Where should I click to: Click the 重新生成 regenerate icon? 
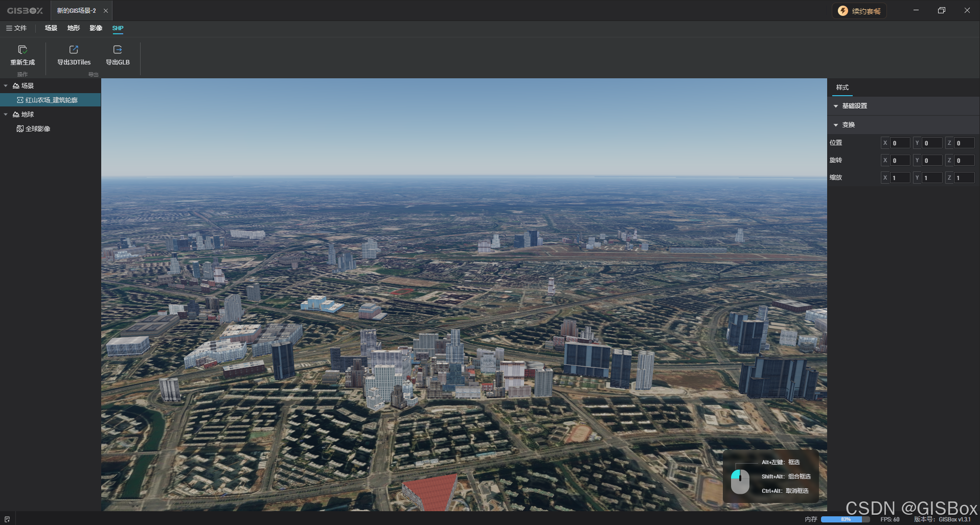pyautogui.click(x=22, y=50)
